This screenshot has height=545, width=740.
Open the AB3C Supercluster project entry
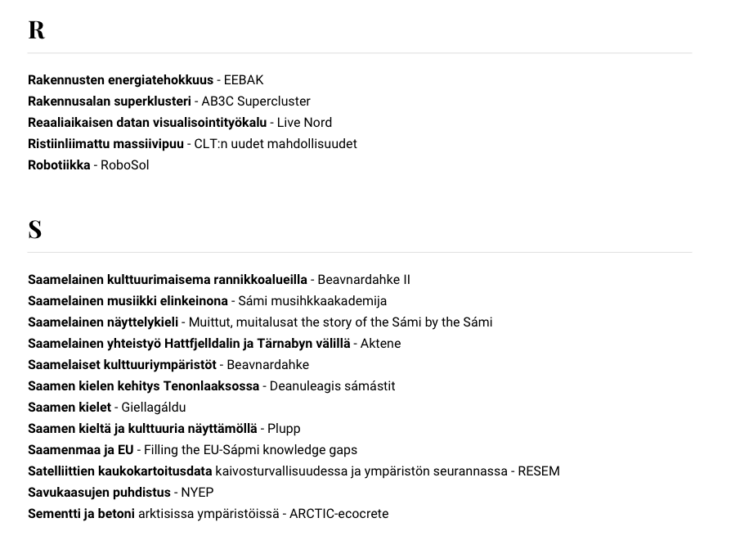tap(169, 101)
